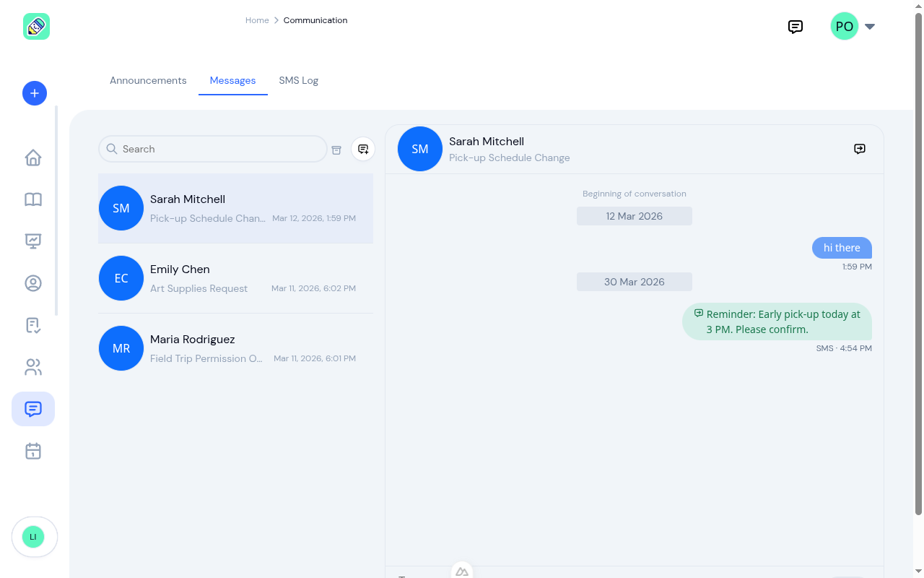924x578 pixels.
Task: Click the forward conversation icon in chat header
Action: (860, 149)
